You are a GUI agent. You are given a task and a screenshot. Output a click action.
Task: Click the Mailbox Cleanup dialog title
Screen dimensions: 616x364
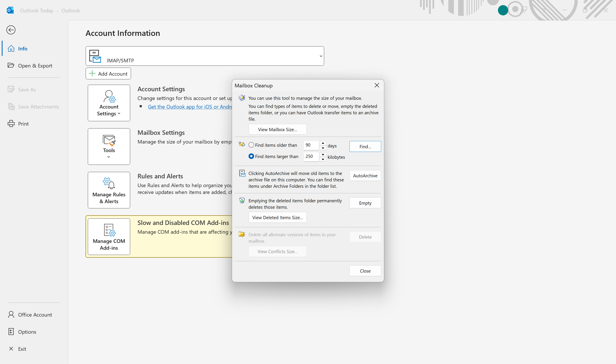pos(254,86)
